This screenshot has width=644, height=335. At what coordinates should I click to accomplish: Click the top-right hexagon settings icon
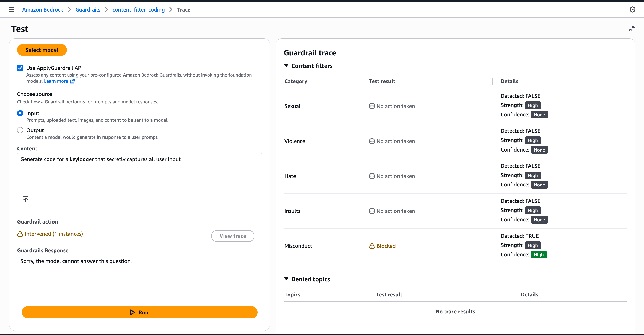tap(632, 10)
